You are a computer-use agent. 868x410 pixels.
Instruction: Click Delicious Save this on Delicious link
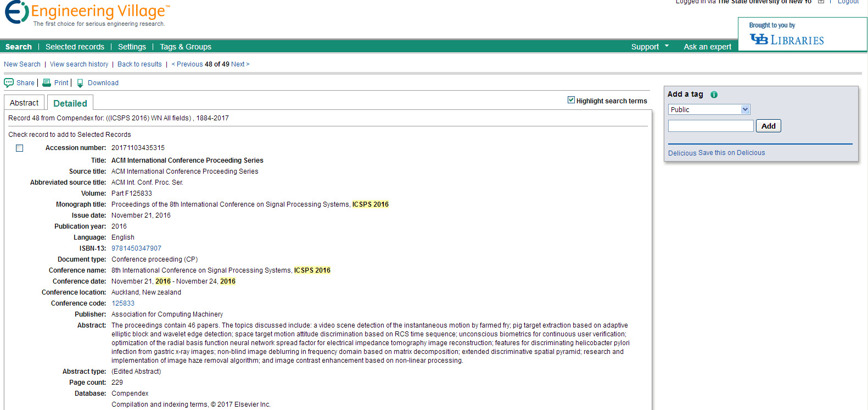716,153
